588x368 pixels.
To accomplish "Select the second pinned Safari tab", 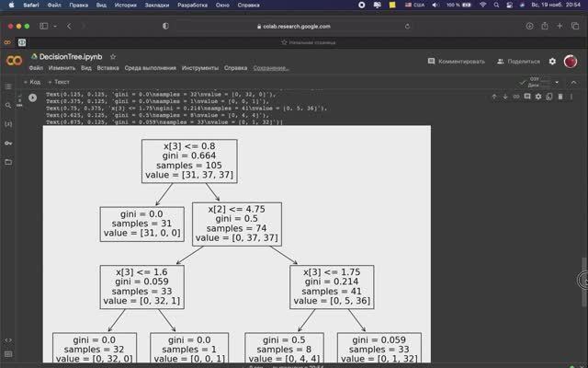I will tap(22, 42).
